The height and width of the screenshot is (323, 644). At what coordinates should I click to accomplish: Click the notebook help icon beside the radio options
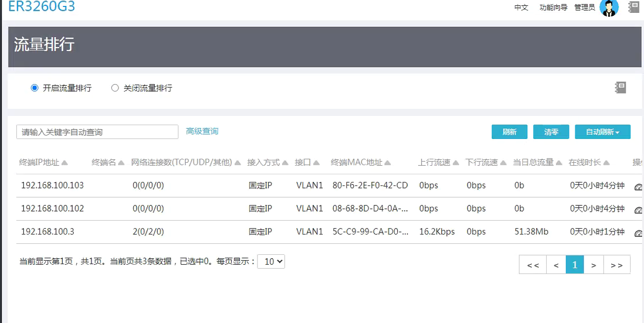click(x=621, y=88)
